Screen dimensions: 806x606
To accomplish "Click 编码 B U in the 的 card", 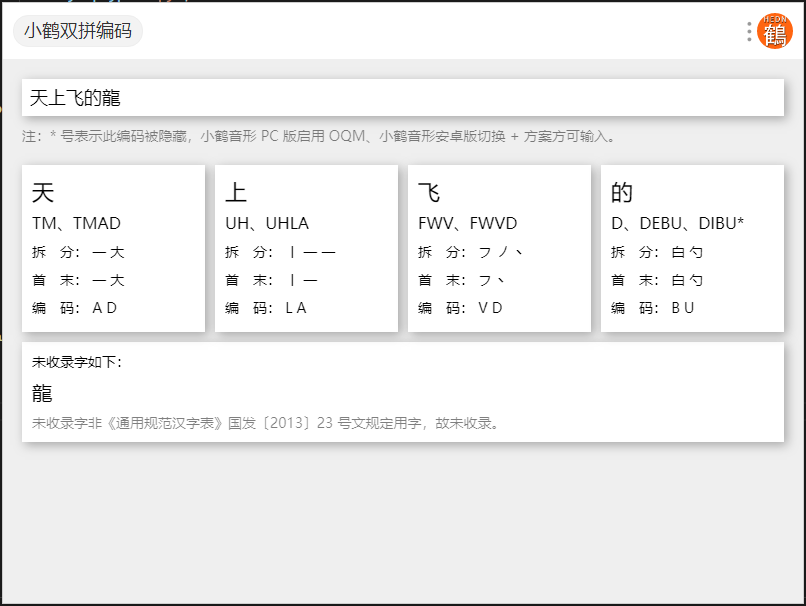I will point(653,308).
